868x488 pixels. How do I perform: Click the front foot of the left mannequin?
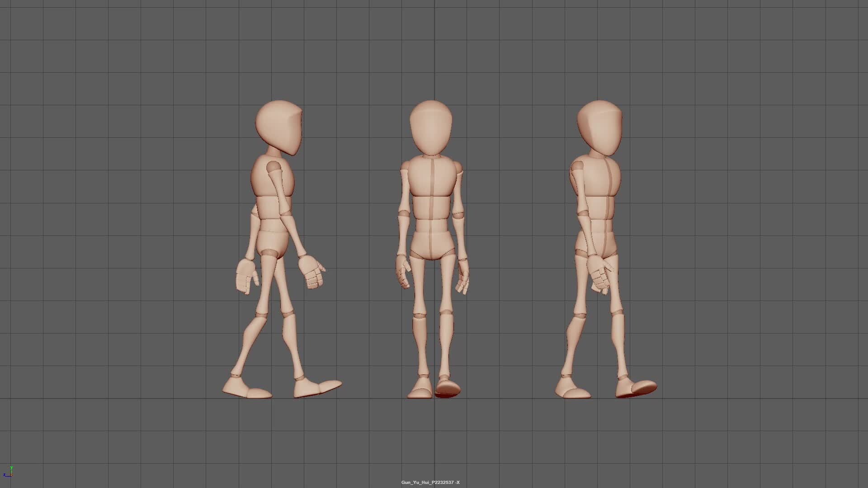(316, 386)
